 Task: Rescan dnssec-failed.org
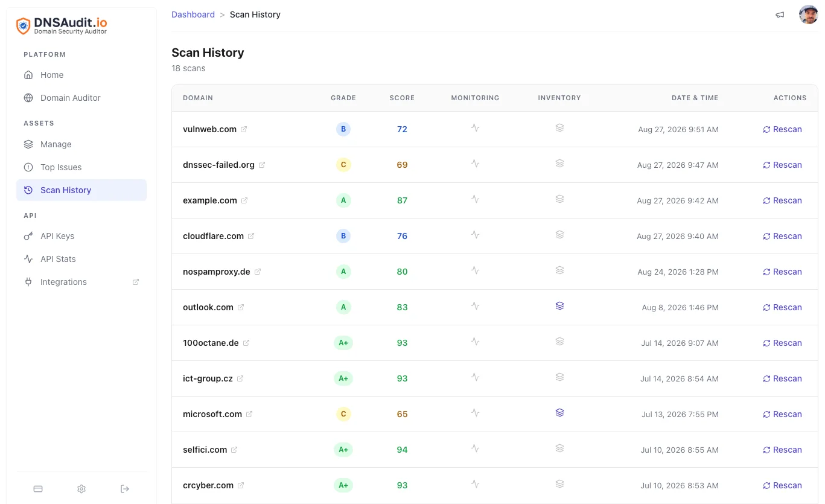[782, 165]
